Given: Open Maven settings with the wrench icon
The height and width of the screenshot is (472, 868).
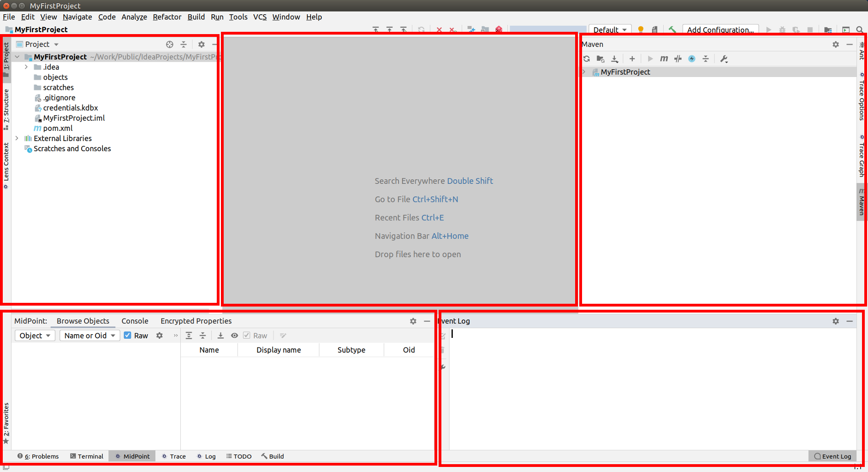Looking at the screenshot, I should [724, 59].
